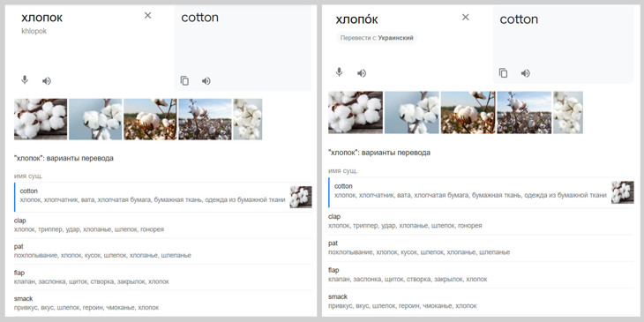Open fifth cropped cotton image in left panel
This screenshot has width=644, height=322.
(248, 119)
